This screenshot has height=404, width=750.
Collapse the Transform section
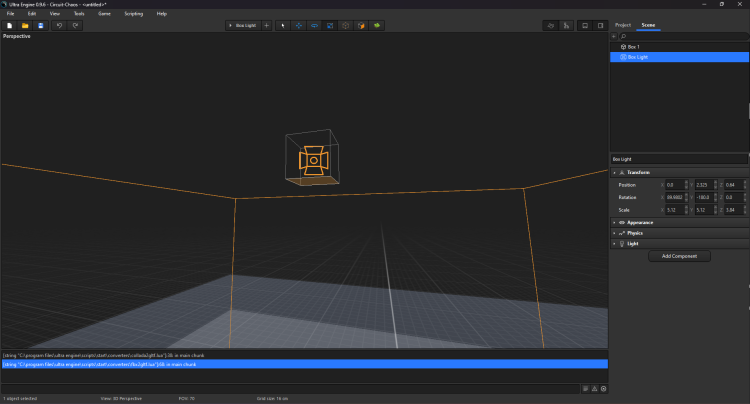pyautogui.click(x=636, y=172)
